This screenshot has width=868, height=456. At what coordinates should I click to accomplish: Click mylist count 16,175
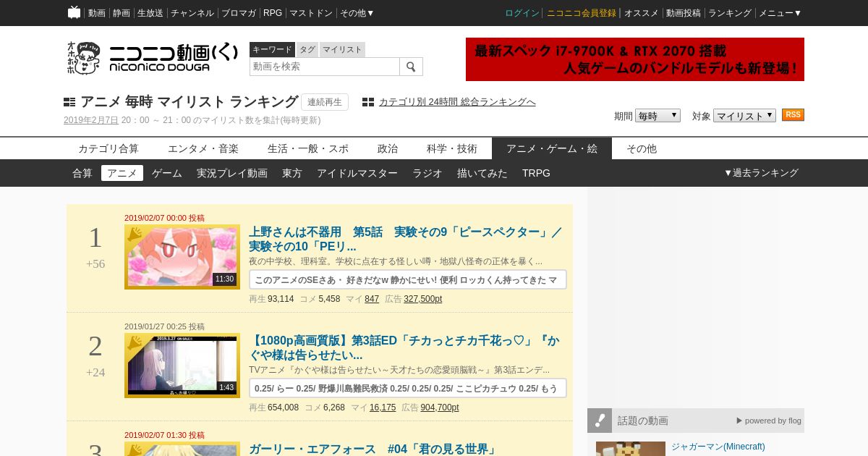coord(383,408)
